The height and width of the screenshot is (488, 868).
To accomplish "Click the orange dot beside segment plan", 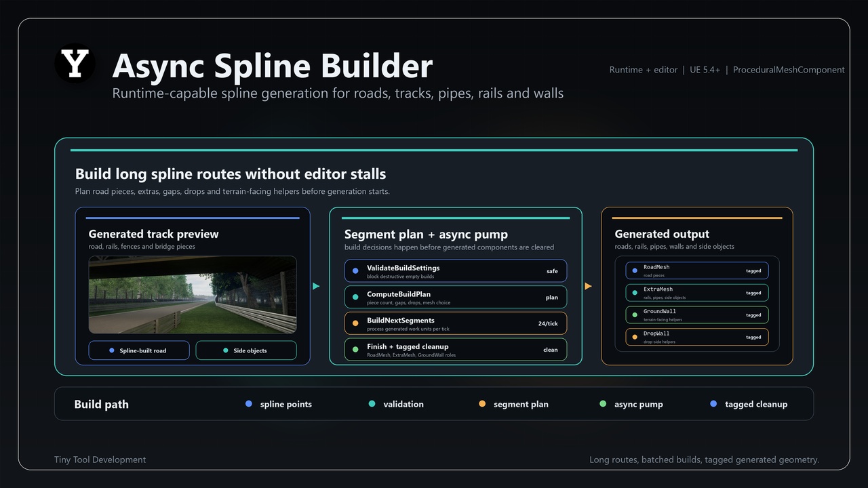I will point(482,404).
